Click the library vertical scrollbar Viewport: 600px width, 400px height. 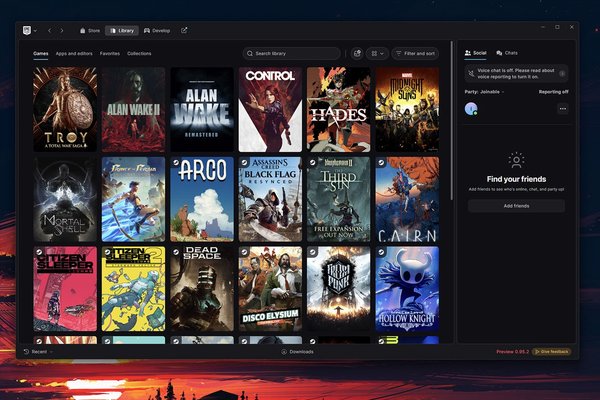[x=452, y=121]
